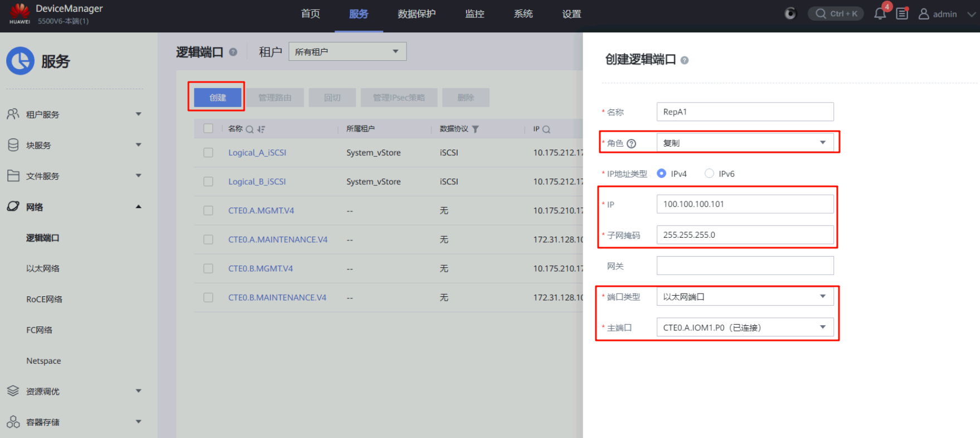The image size is (980, 438).
Task: Open the 角色 dropdown showing 复制
Action: 745,143
